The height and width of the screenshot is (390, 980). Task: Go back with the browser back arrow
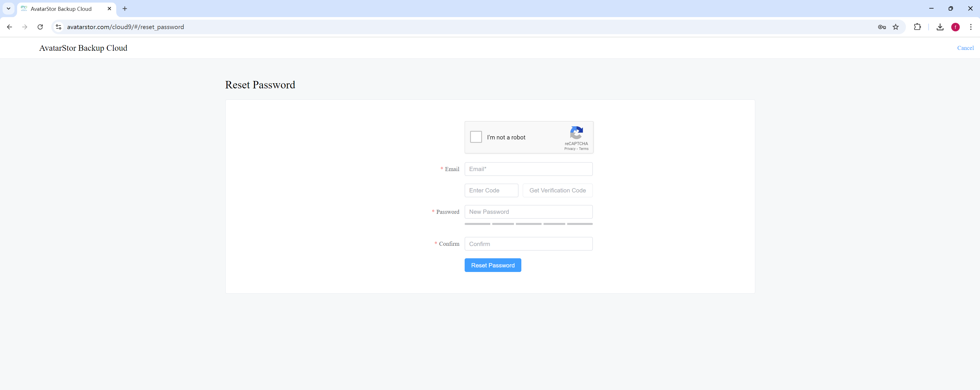(9, 27)
